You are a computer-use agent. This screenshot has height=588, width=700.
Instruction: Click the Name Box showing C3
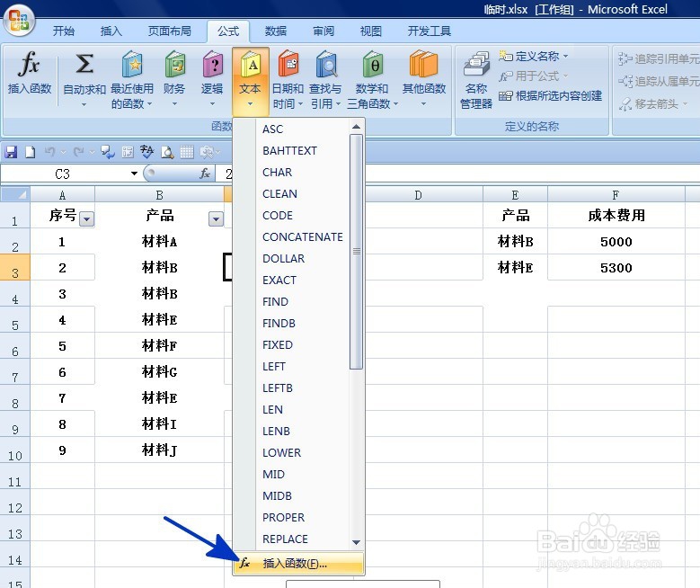point(63,174)
